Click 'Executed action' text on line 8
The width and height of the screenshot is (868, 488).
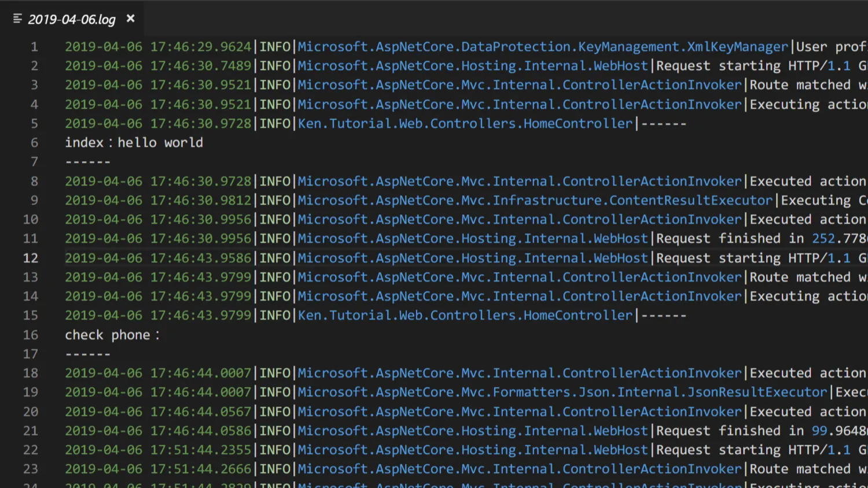click(808, 181)
